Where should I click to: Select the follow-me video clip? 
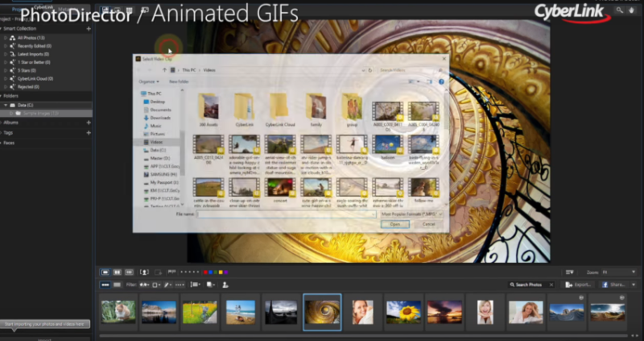[423, 190]
